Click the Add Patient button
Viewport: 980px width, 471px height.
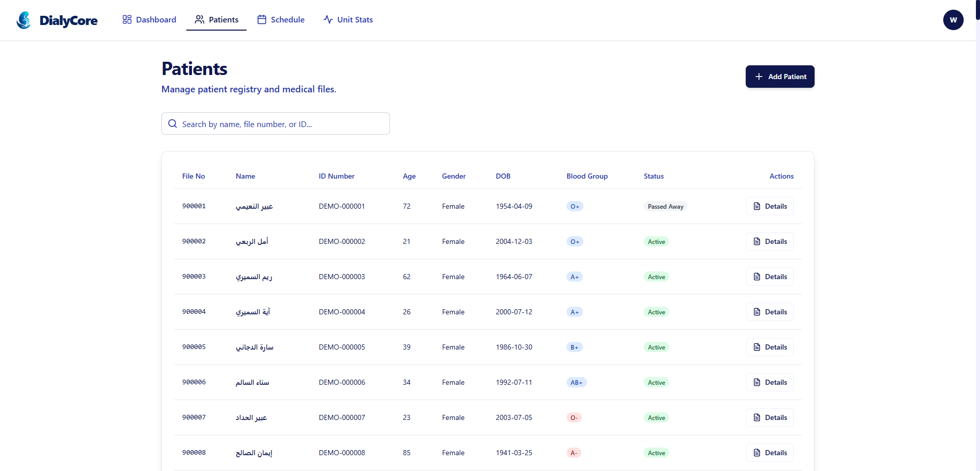[780, 77]
